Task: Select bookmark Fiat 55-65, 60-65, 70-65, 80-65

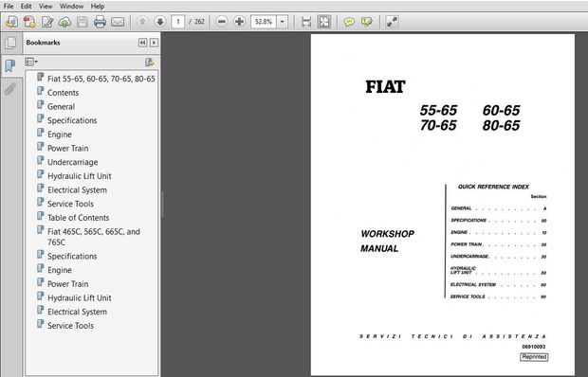Action: (101, 79)
